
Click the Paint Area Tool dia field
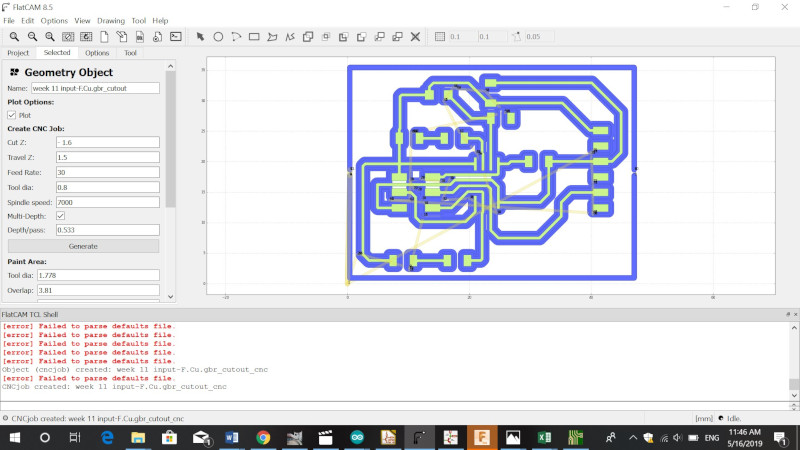[98, 276]
